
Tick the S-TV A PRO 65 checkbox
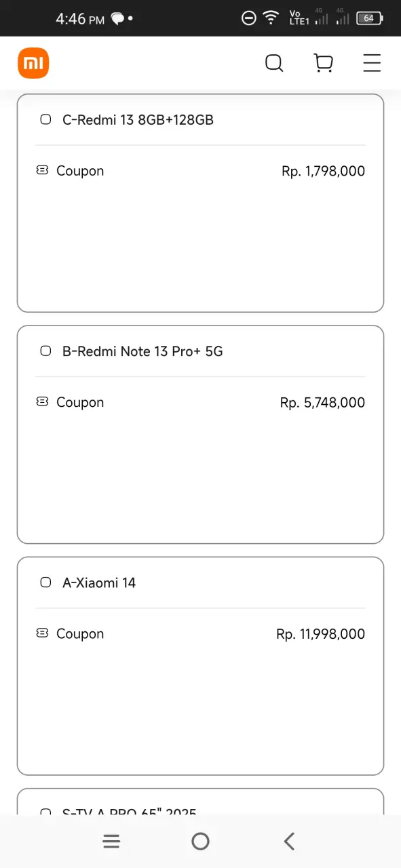point(45,811)
